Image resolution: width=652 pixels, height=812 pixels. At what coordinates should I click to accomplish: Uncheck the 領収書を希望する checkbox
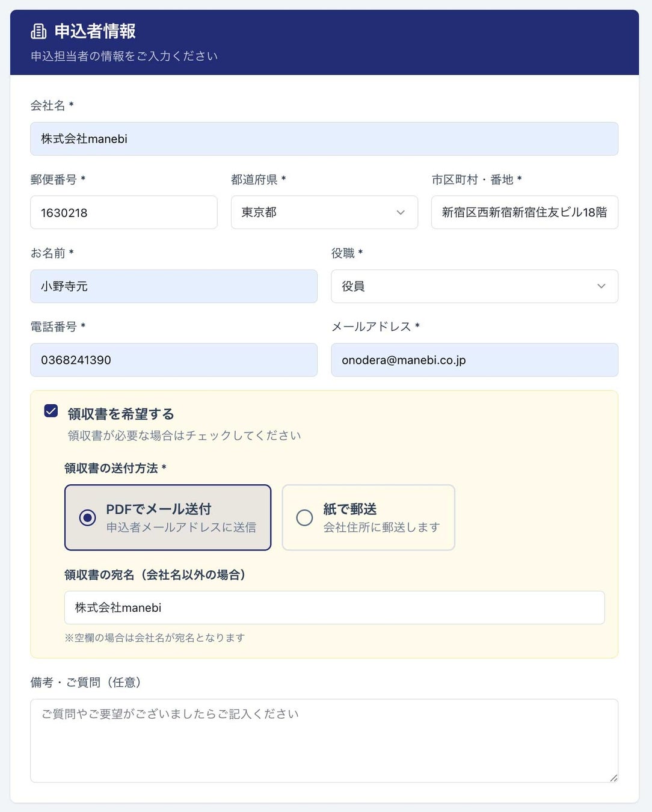click(51, 411)
